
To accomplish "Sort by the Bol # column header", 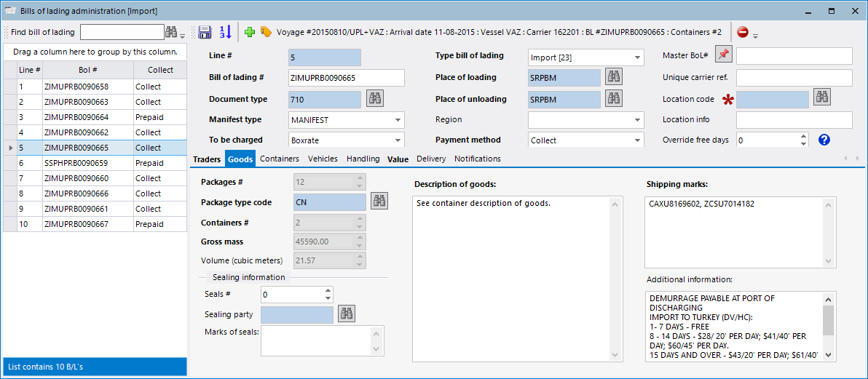I will (87, 70).
